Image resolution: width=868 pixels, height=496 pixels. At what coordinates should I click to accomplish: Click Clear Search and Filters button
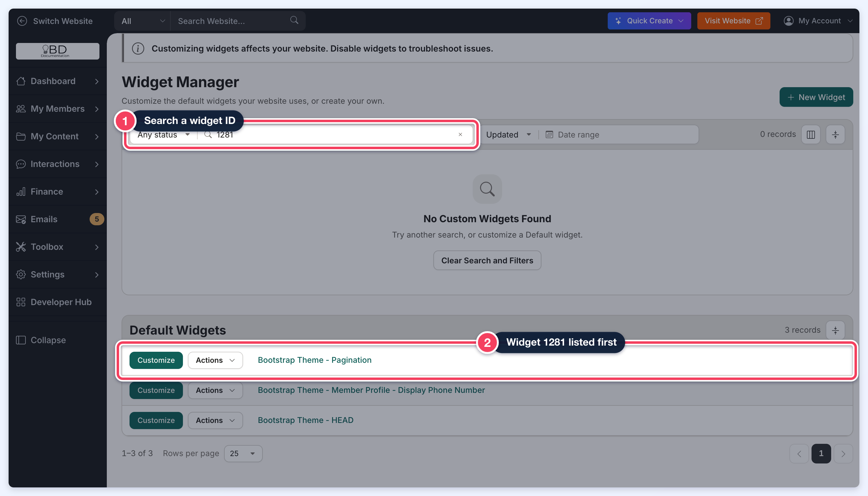coord(487,260)
